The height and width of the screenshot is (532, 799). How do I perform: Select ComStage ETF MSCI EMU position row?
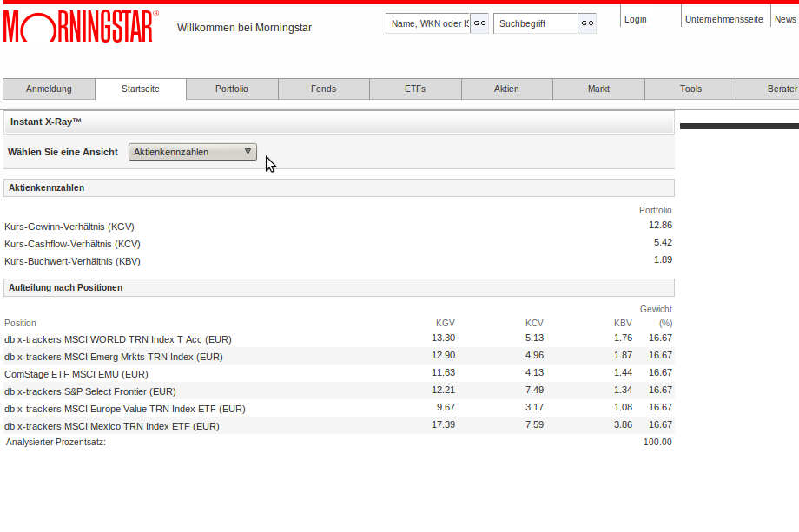click(339, 374)
